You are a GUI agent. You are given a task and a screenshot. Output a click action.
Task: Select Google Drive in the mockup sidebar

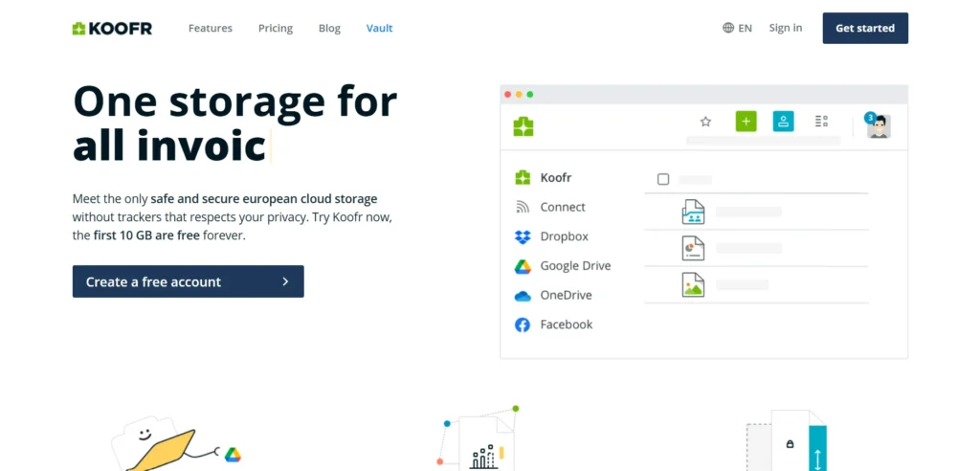click(x=563, y=266)
